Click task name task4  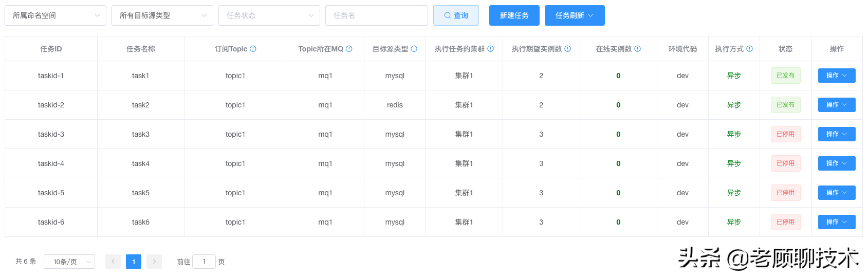click(140, 163)
